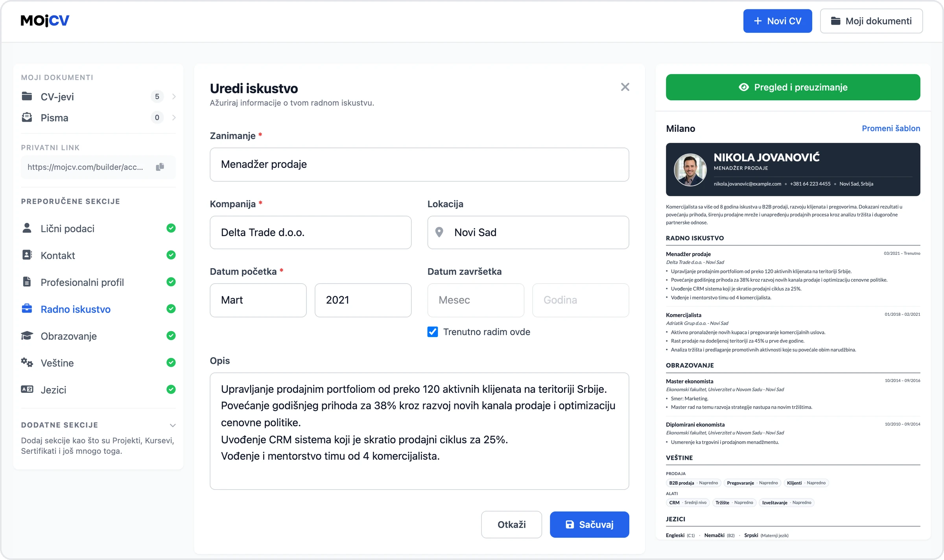Close the Uredi iskustvo form
This screenshot has width=944, height=560.
[625, 87]
